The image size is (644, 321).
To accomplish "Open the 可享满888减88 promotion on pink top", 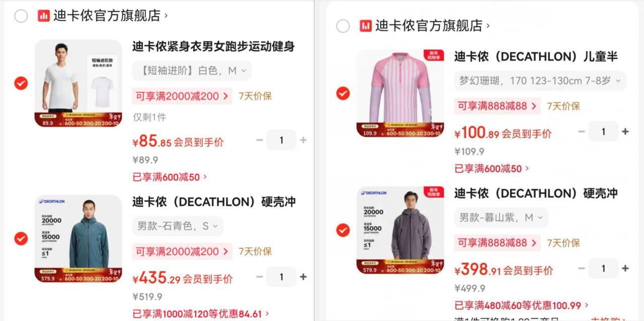I will pos(497,106).
